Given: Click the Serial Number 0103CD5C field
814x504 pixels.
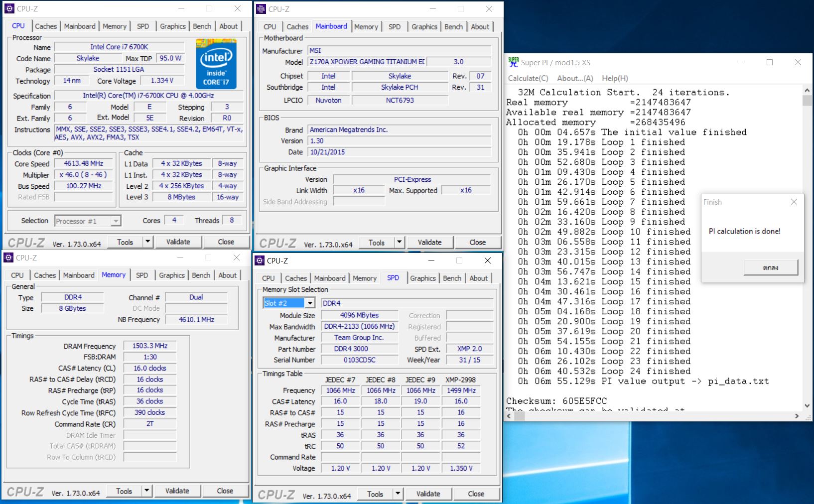Looking at the screenshot, I should 359,360.
